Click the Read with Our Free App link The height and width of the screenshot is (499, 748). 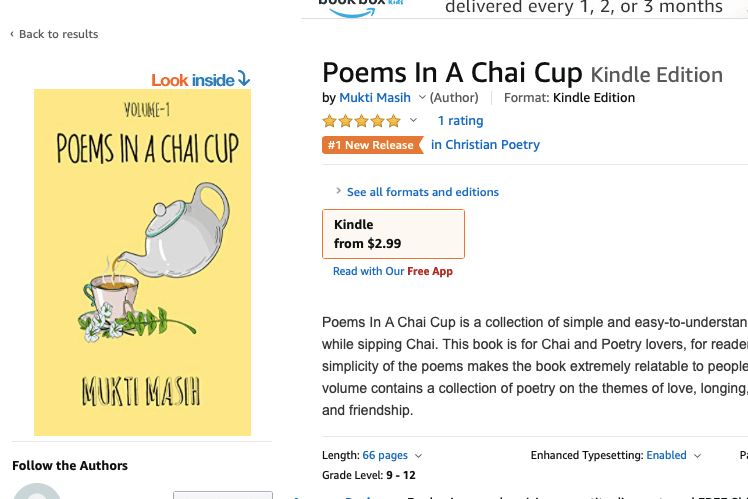click(393, 271)
